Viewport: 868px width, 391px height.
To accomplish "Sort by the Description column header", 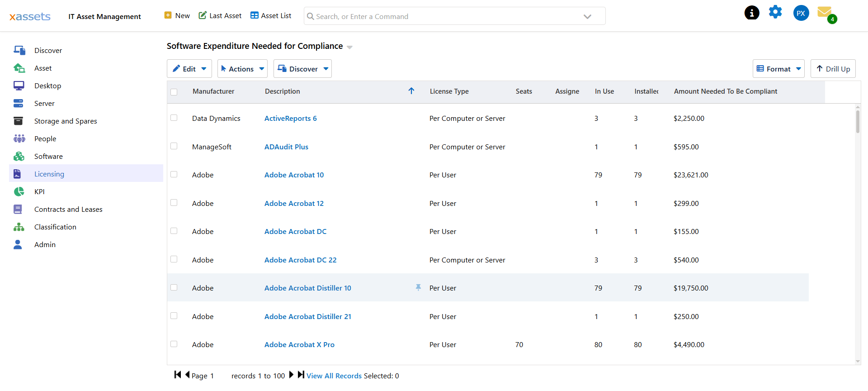I will 283,91.
